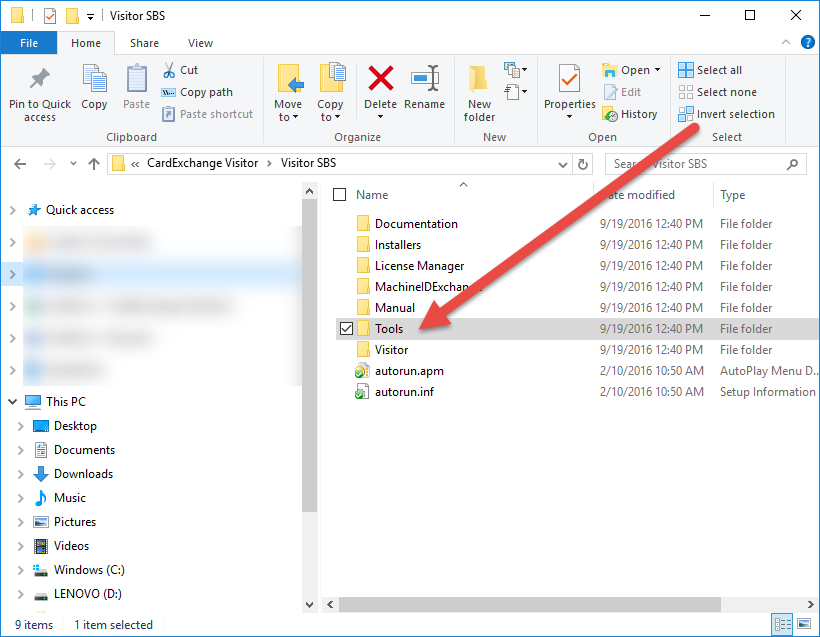Go up one folder level
The height and width of the screenshot is (637, 820).
click(x=94, y=164)
